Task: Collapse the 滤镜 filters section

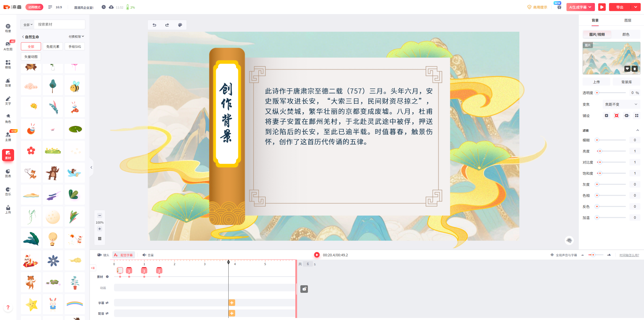Action: (x=637, y=130)
